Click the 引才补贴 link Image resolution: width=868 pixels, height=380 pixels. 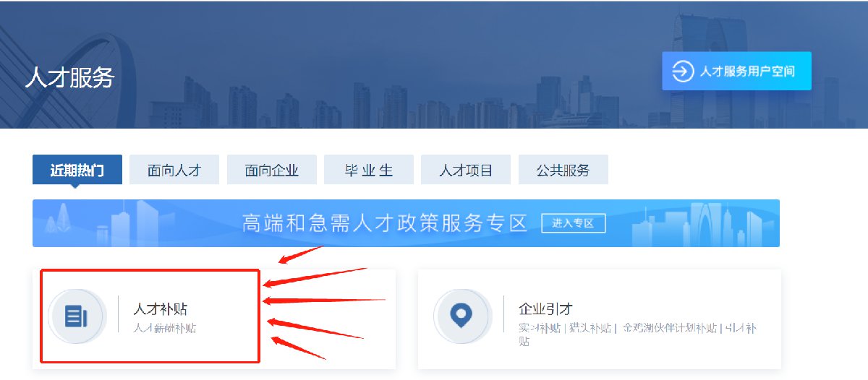point(741,328)
